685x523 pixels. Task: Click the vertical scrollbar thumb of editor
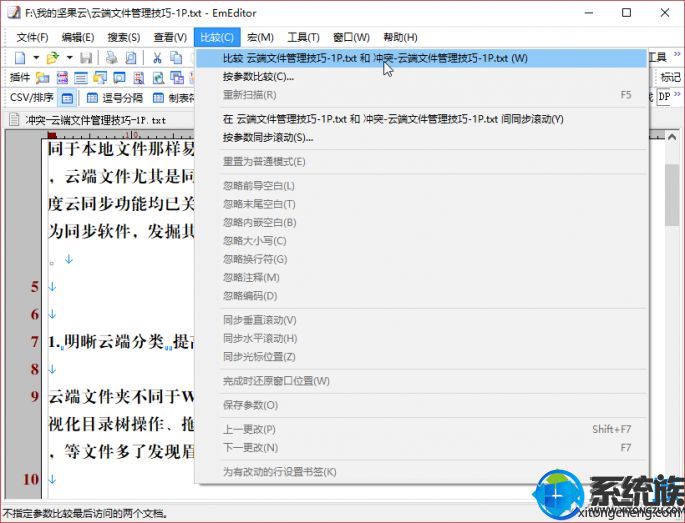671,194
